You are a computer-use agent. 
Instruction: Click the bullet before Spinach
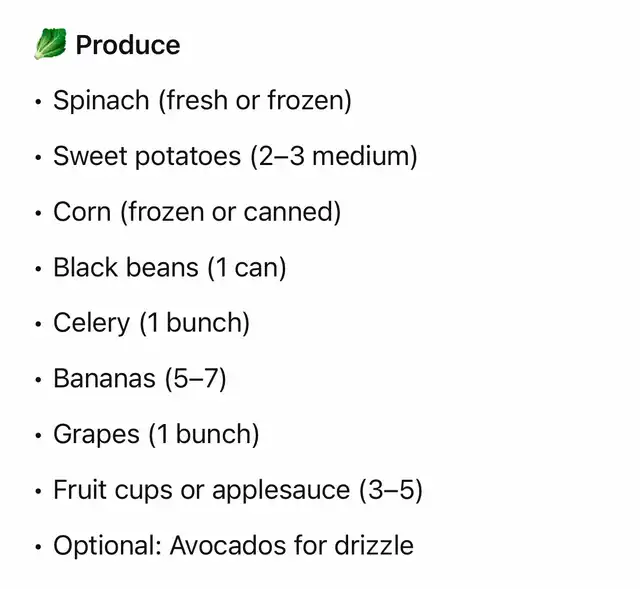38,101
